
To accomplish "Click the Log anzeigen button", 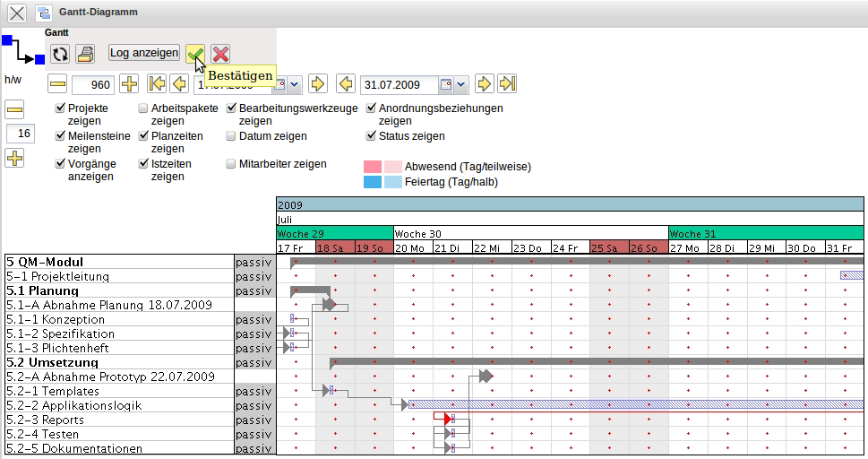I will pyautogui.click(x=144, y=53).
